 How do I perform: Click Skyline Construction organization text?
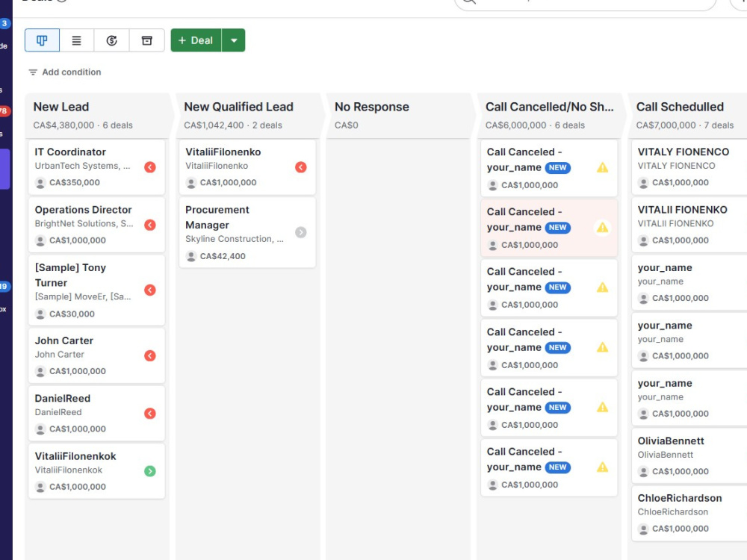(x=235, y=239)
